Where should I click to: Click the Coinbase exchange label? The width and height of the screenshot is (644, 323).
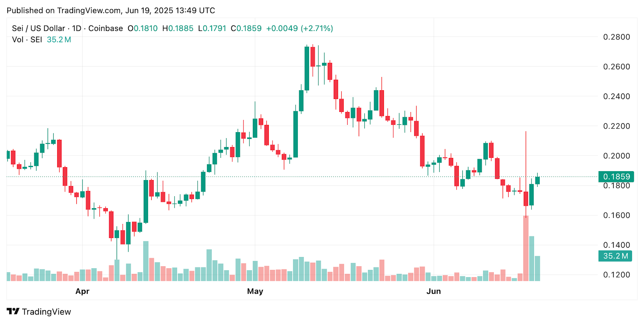click(105, 28)
